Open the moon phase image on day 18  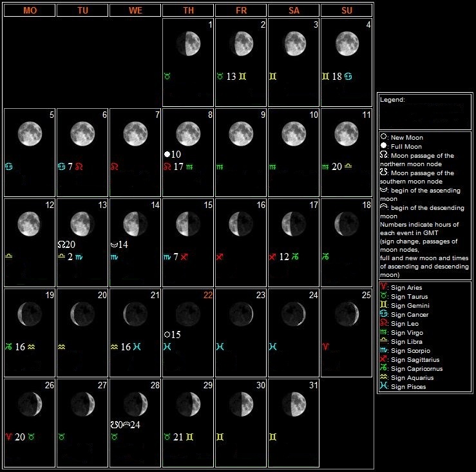coord(346,223)
